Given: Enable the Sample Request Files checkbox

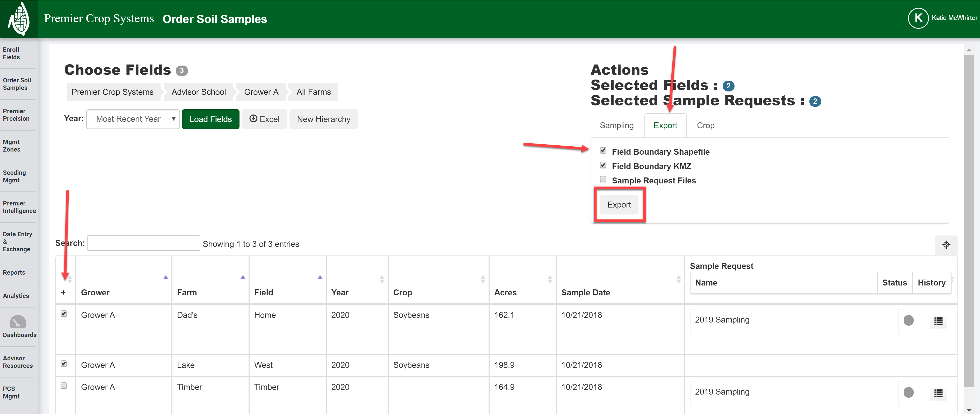Looking at the screenshot, I should (603, 179).
